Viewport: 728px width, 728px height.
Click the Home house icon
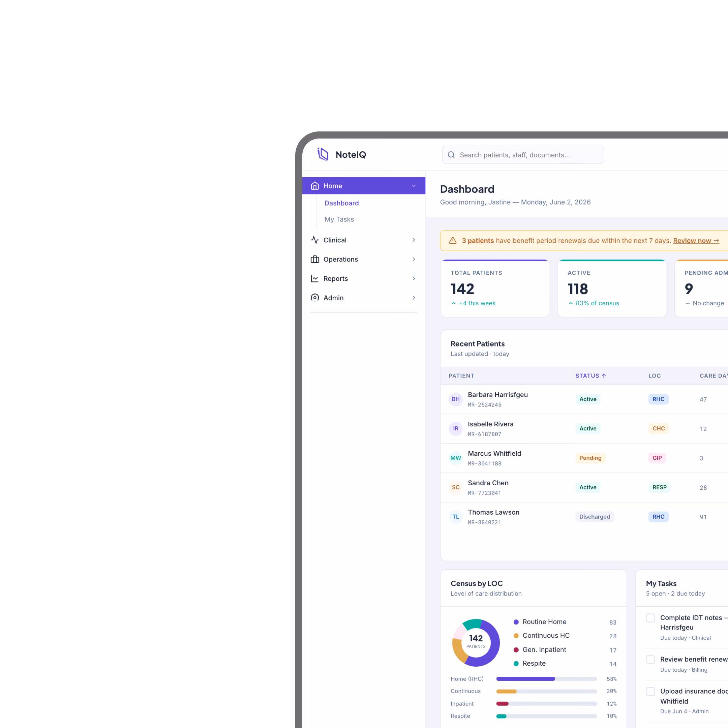[x=315, y=186]
